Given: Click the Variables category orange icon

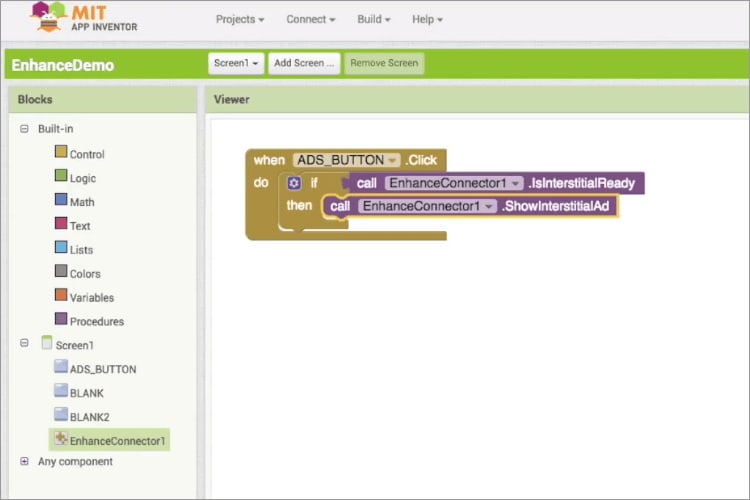Looking at the screenshot, I should pos(61,295).
